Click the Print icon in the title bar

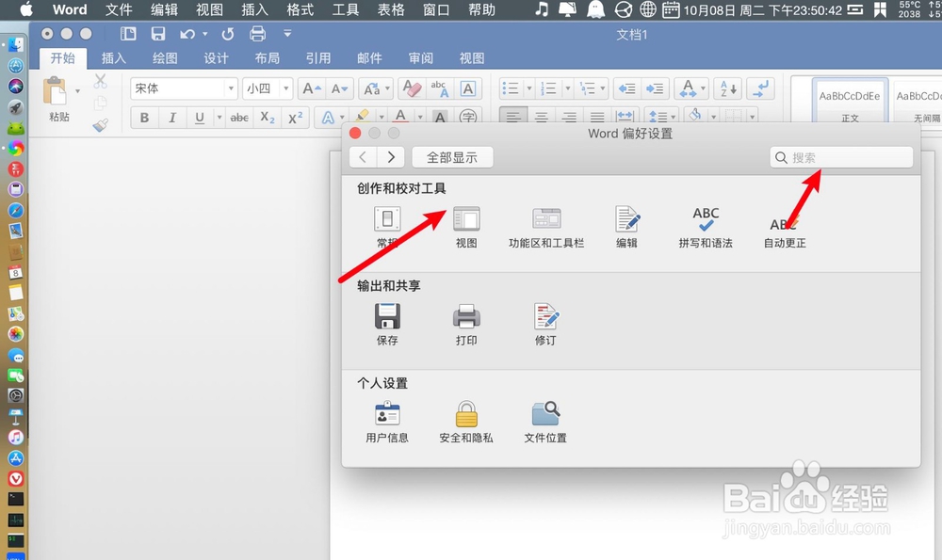tap(258, 34)
